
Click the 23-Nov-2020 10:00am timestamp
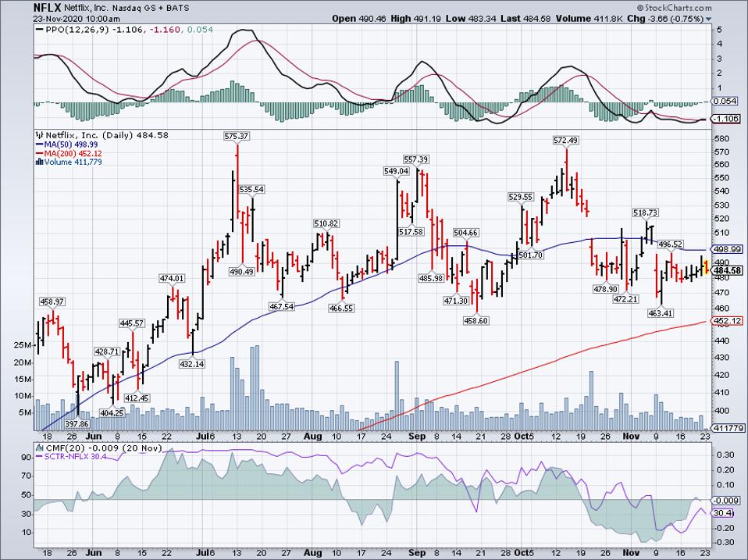pos(77,19)
